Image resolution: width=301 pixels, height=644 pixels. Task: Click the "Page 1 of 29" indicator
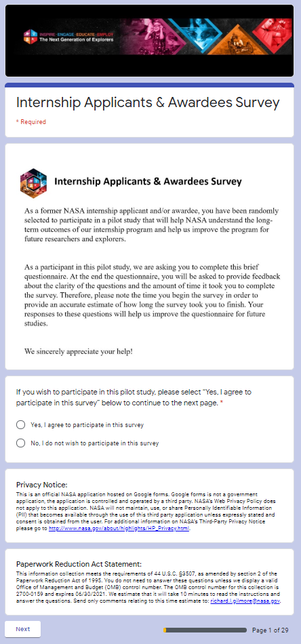[270, 630]
